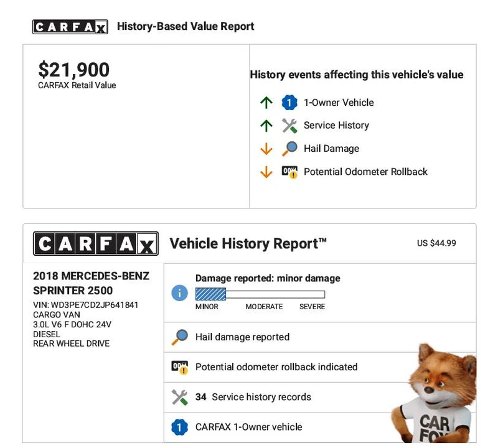This screenshot has width=498, height=448.
Task: Click the CARGO VAN text
Action: [x=57, y=315]
